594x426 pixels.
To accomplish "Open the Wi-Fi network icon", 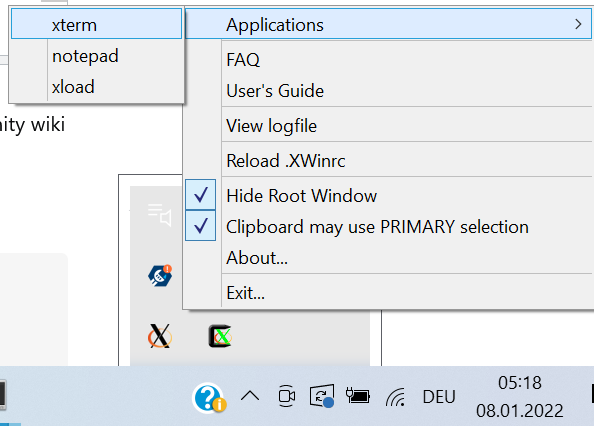I will 395,397.
